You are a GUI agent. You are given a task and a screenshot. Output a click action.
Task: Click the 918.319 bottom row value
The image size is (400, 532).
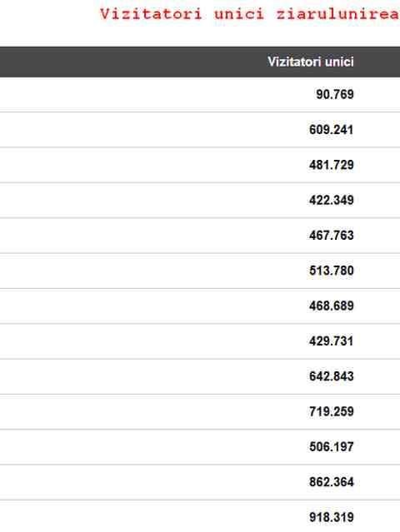332,517
